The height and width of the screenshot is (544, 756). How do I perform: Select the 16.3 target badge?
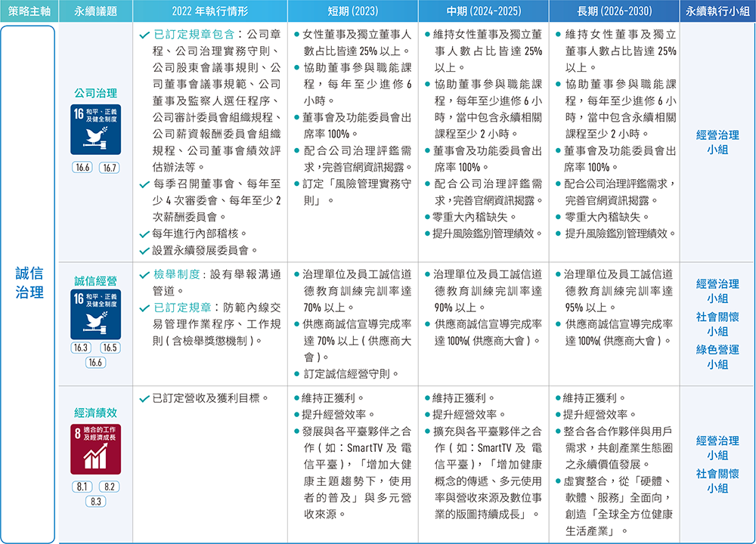[x=82, y=348]
